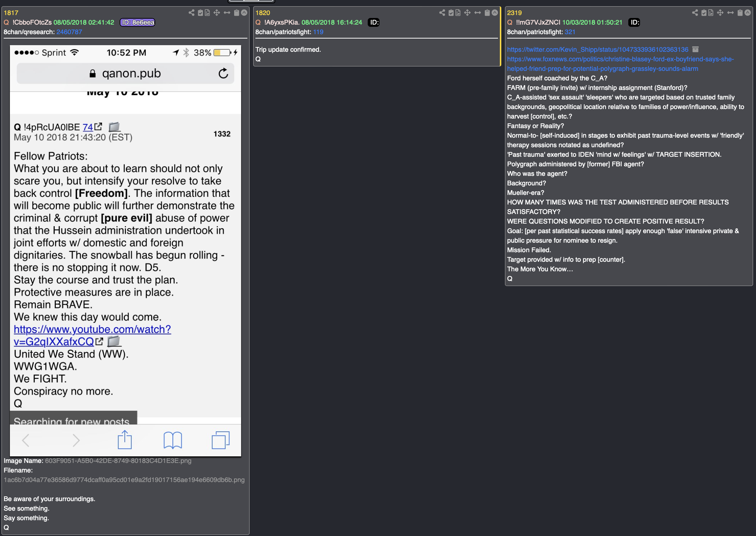Click the image file icon on post 2319
The height and width of the screenshot is (536, 756).
(x=711, y=13)
